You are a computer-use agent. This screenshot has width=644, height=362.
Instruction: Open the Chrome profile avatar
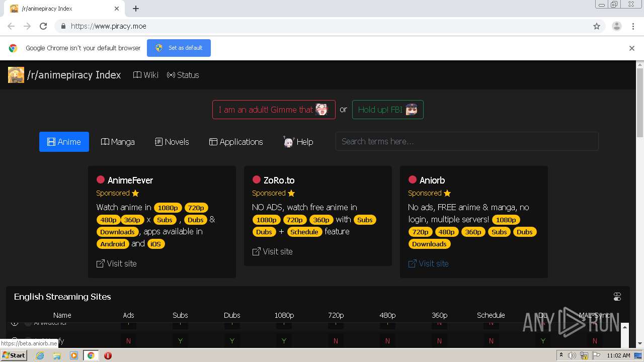(x=617, y=26)
